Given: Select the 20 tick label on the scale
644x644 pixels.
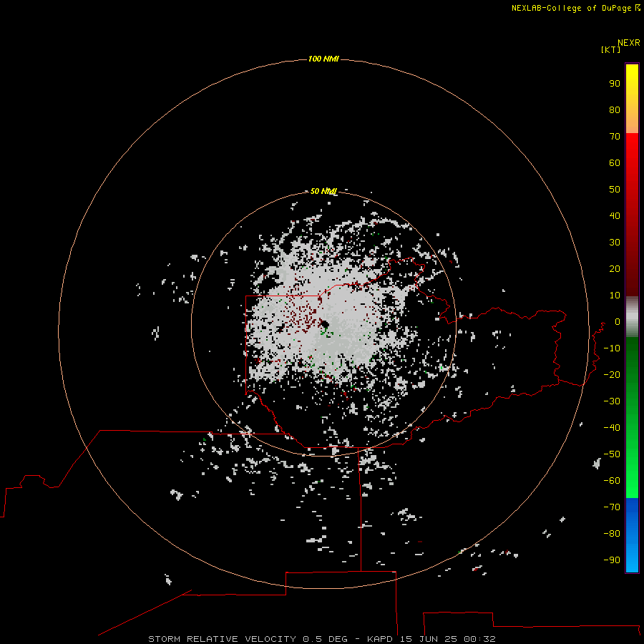Looking at the screenshot, I should click(615, 268).
